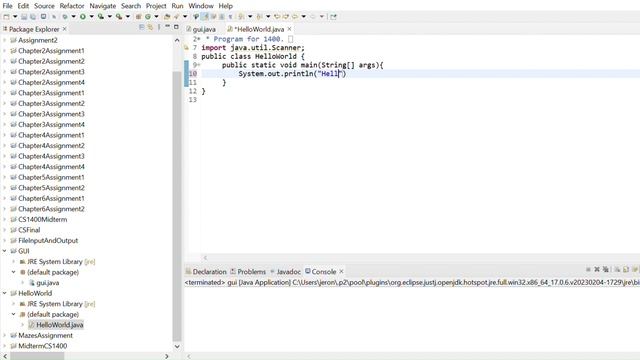Toggle Show Whitespace Characters icon
The height and width of the screenshot is (360, 640).
(x=230, y=17)
